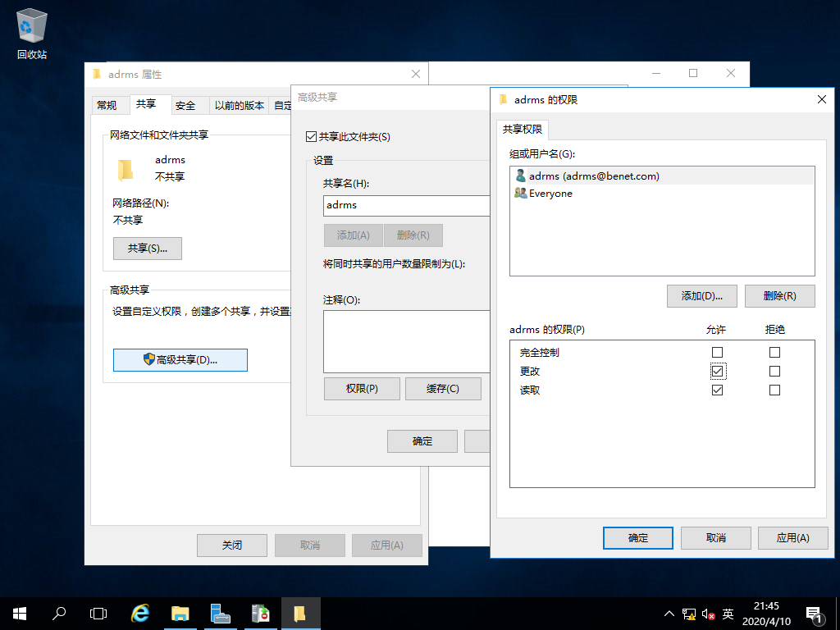The height and width of the screenshot is (630, 840).
Task: Open the Windows Start menu
Action: (20, 614)
